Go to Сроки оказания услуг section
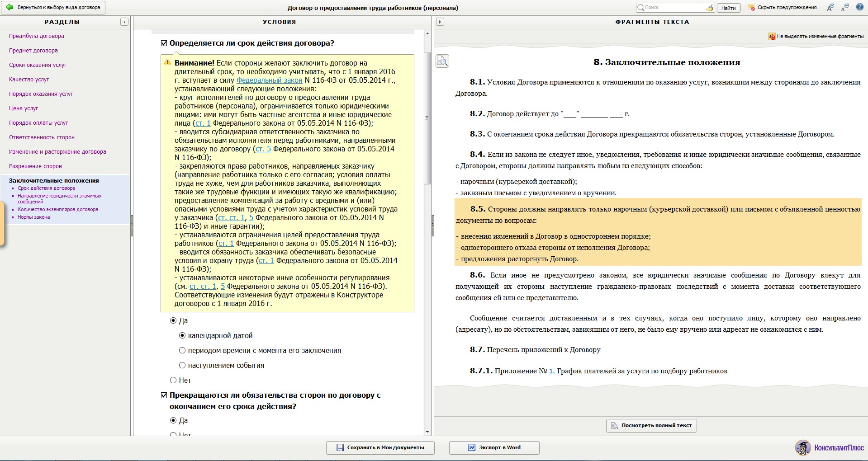Screen dimensions: 868x461 click(38, 65)
